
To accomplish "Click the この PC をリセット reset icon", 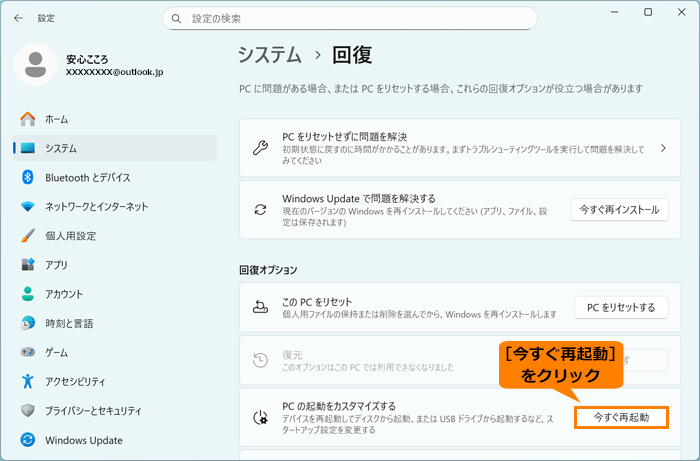I will coord(260,307).
